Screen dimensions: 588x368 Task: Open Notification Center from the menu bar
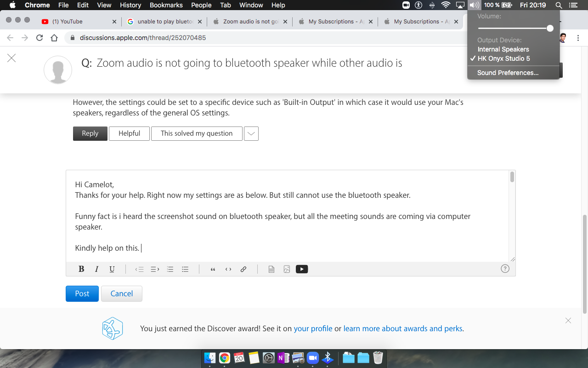pos(573,5)
